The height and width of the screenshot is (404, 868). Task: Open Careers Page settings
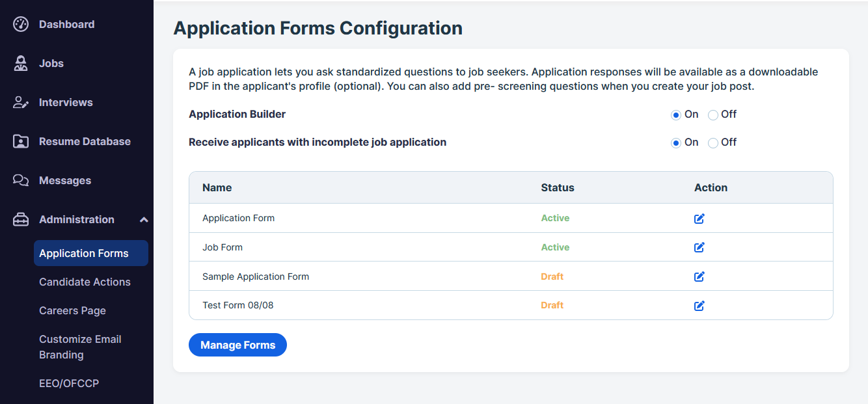click(x=72, y=310)
